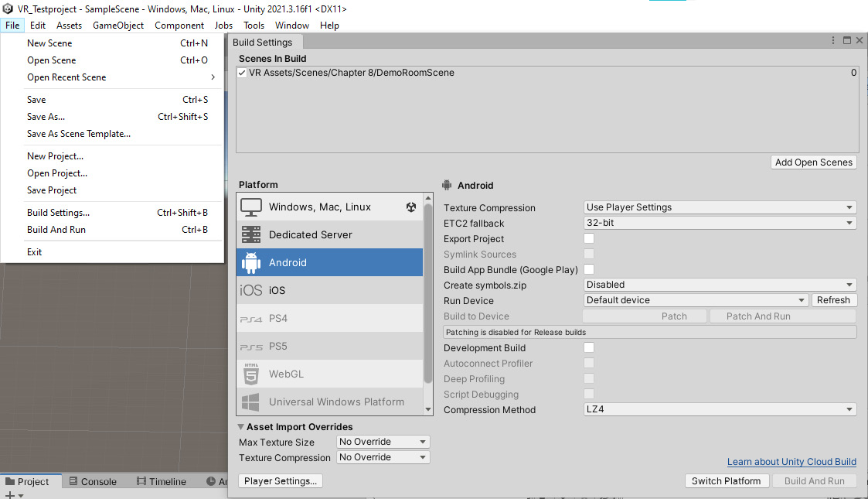Click the Universal Windows Platform logo icon
868x499 pixels.
pos(250,402)
